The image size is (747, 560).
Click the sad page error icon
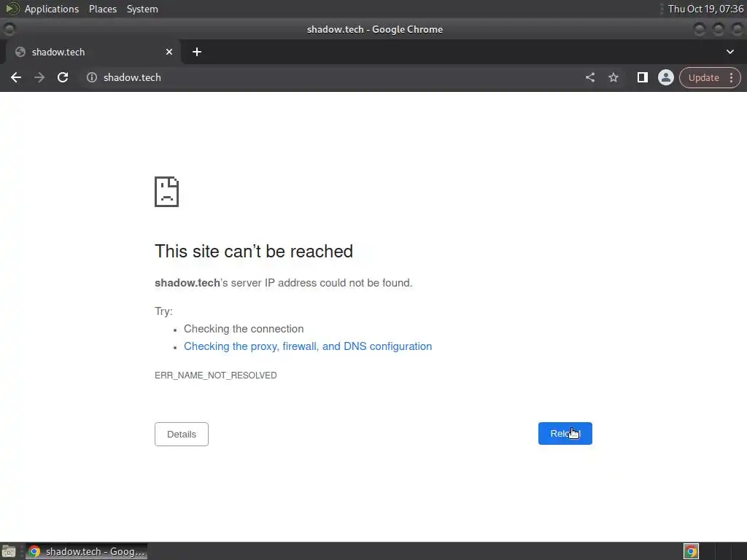coord(167,192)
